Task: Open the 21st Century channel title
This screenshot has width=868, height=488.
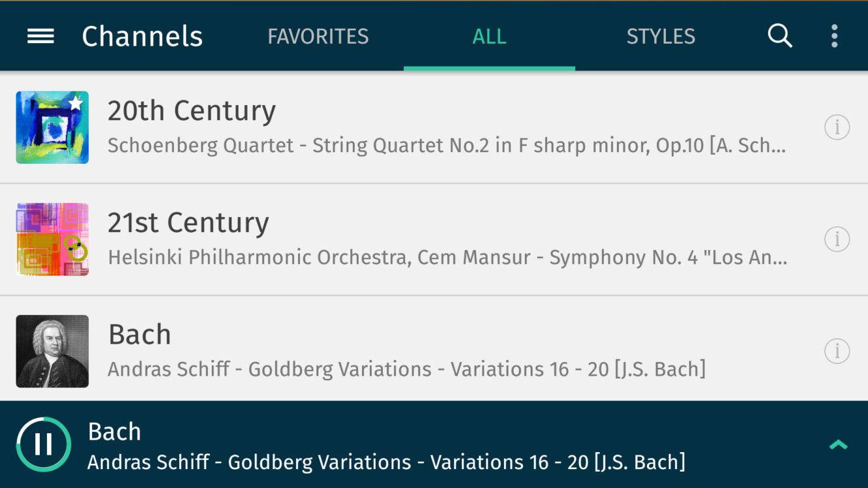Action: (x=188, y=223)
